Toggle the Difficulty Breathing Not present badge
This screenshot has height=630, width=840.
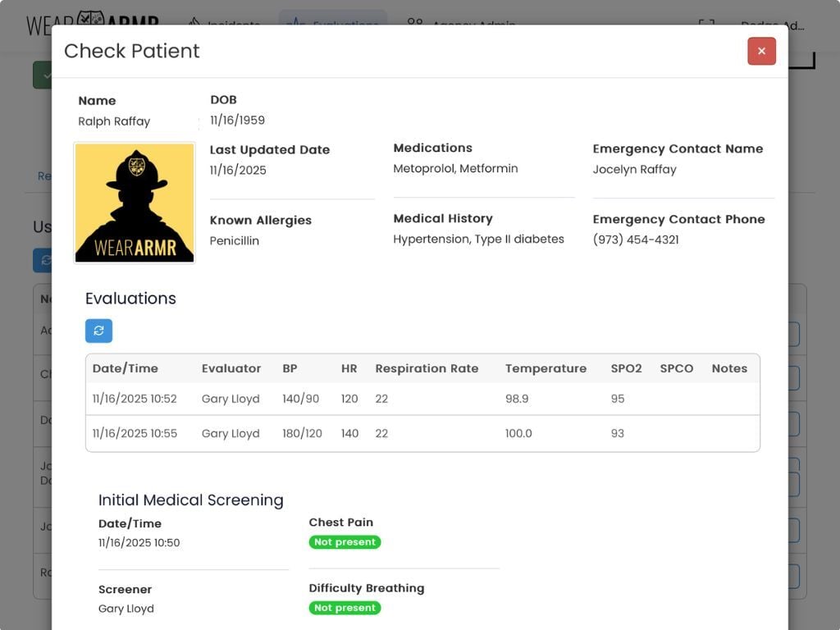tap(345, 608)
